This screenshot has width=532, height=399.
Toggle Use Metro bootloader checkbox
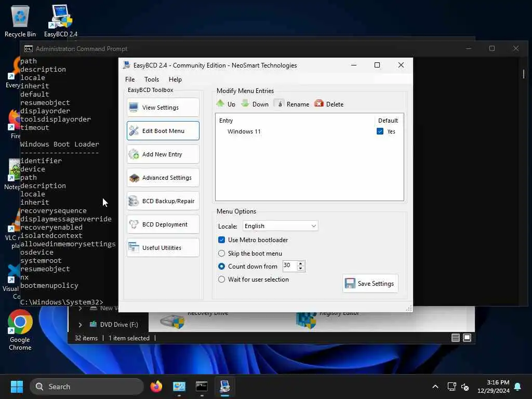coord(221,240)
